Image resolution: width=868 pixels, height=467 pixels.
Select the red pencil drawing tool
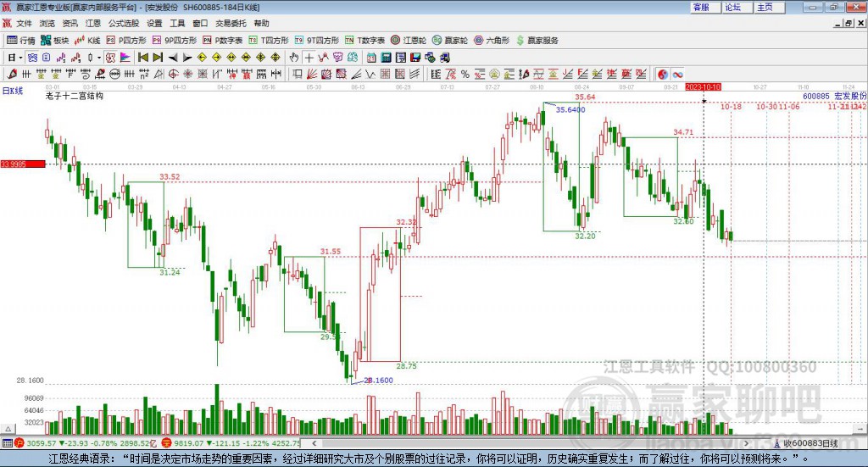[x=12, y=74]
